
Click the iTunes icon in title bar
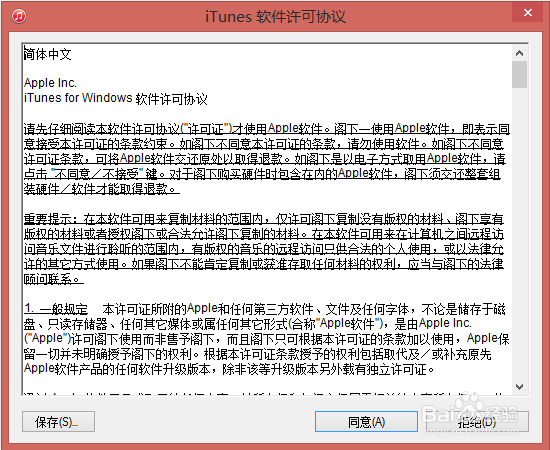19,16
